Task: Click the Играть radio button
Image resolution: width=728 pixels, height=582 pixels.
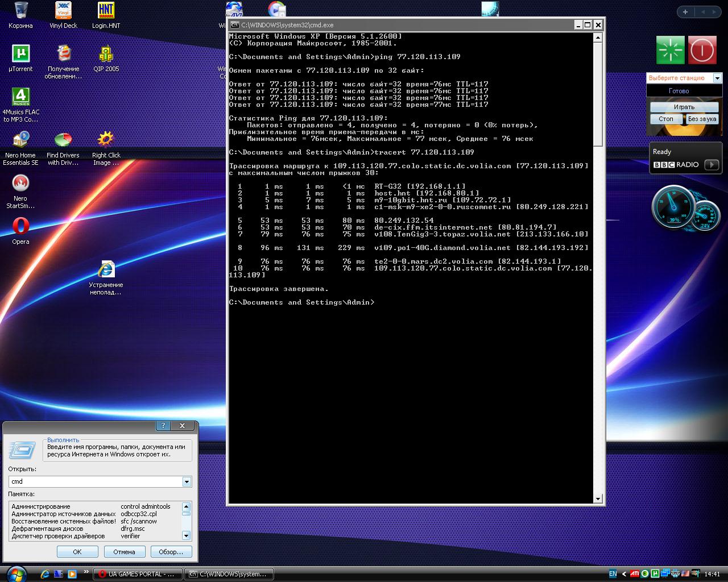Action: 684,107
